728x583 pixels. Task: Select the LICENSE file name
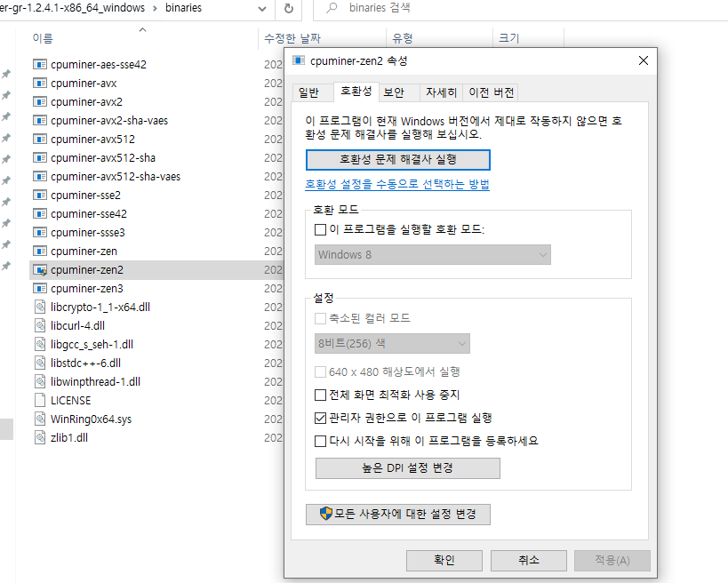(70, 400)
